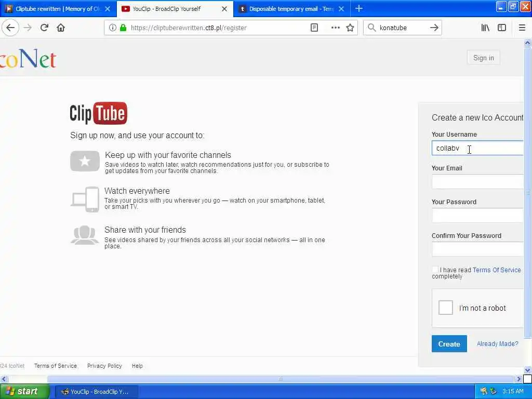Tick the Terms Of Service checkbox
This screenshot has height=399, width=532.
(435, 270)
